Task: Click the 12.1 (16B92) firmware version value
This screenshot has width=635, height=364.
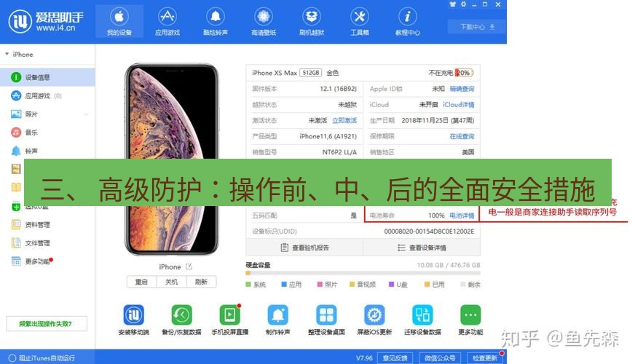Action: click(x=338, y=89)
